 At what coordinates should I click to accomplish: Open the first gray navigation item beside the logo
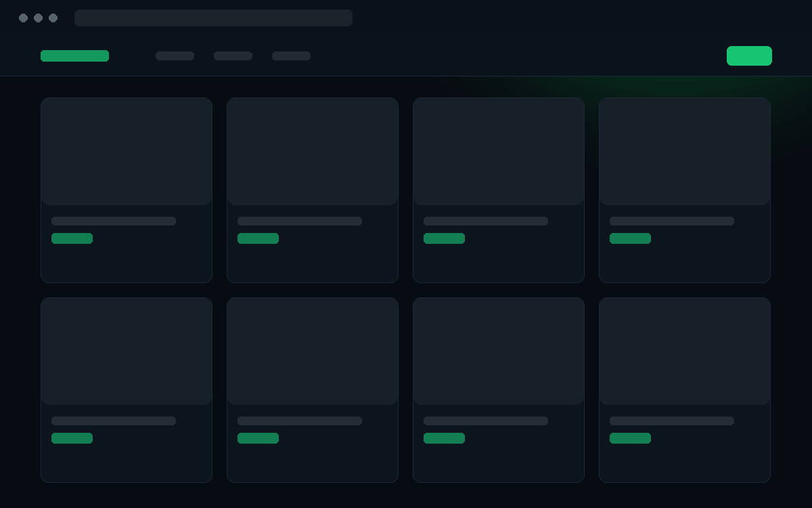(175, 56)
